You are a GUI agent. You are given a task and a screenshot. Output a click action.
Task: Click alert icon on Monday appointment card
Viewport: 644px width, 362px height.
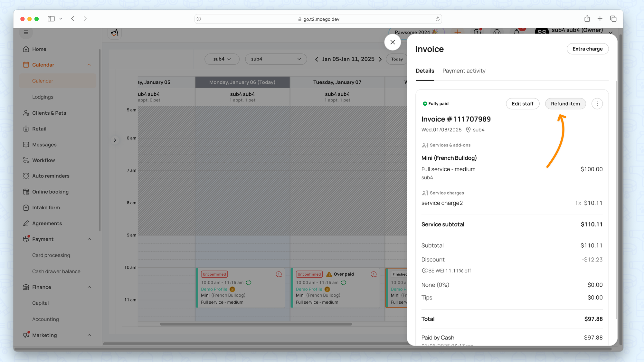click(279, 274)
